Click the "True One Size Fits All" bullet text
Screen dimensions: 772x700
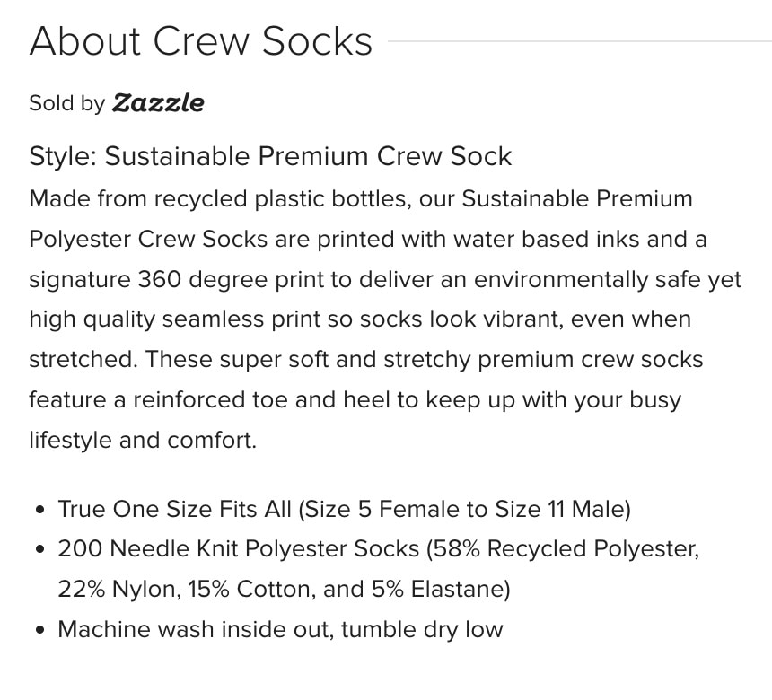[x=175, y=510]
